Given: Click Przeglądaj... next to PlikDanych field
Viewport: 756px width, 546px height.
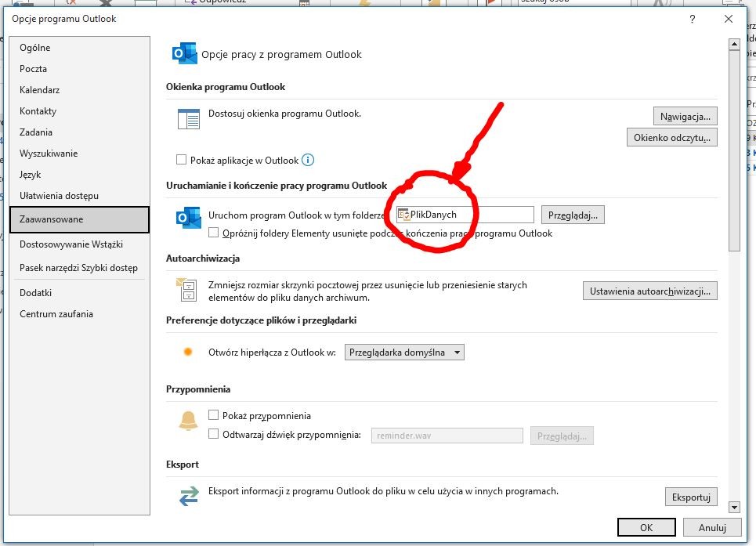Looking at the screenshot, I should (x=573, y=215).
